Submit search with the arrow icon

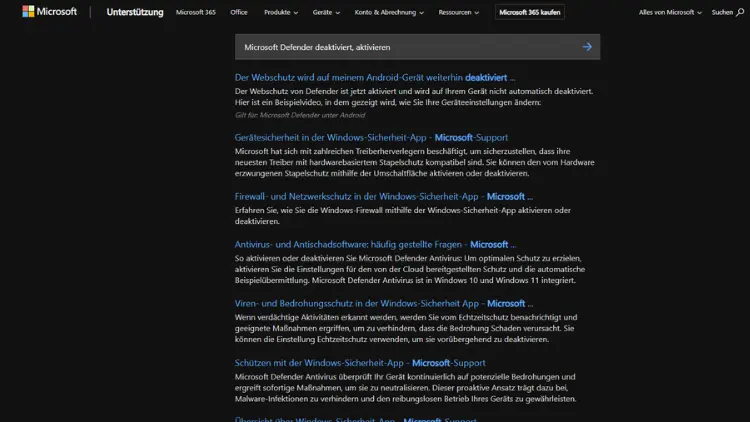(x=587, y=47)
